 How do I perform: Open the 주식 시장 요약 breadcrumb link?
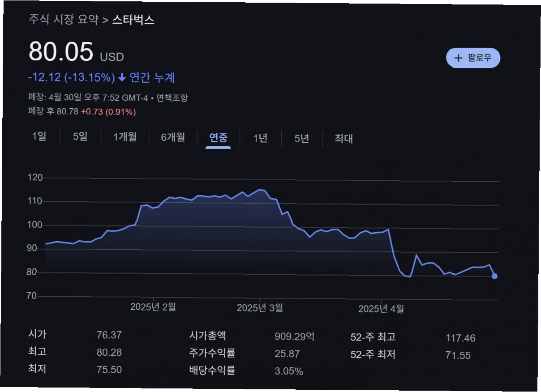pos(64,20)
